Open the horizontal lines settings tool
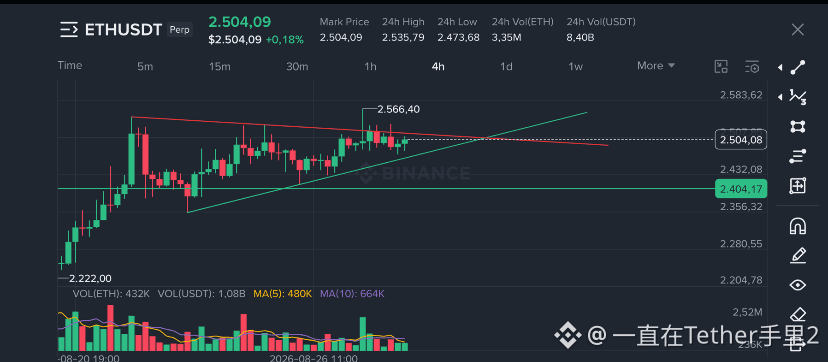Screen dimensions: 828x362 [x=797, y=156]
